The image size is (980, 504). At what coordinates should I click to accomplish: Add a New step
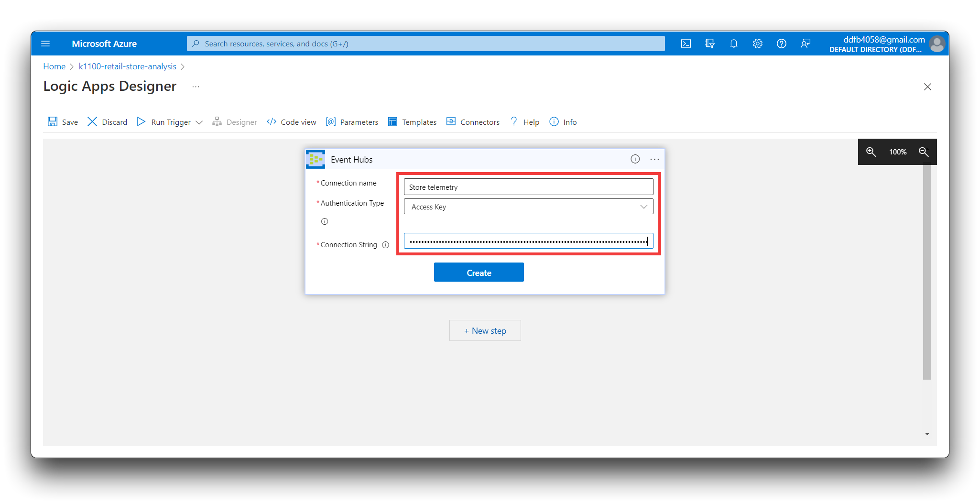485,330
